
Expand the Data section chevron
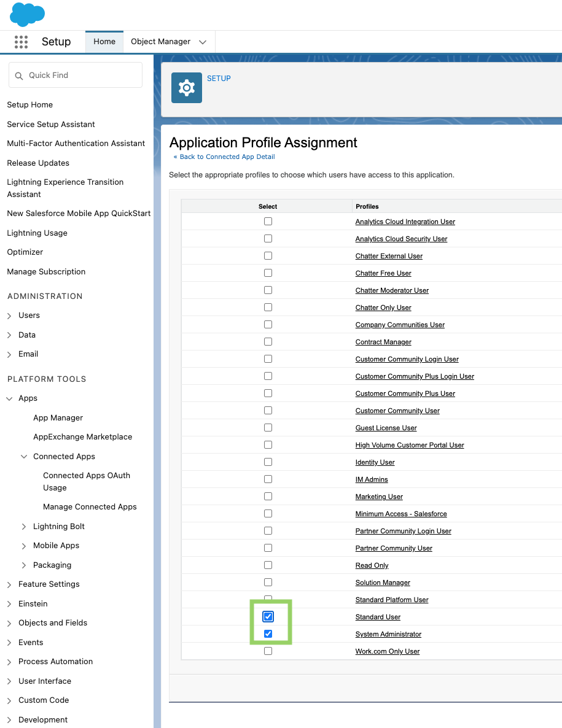[9, 335]
